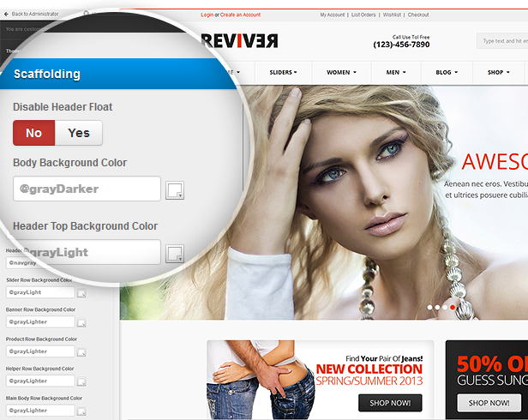The image size is (528, 420).
Task: Open color picker for Body Background Color
Action: tap(175, 190)
